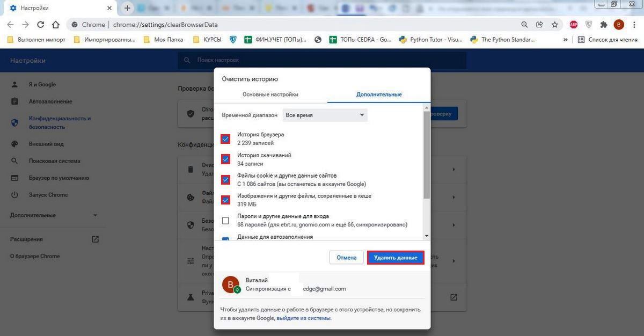Viewport: 644px width, 336px height.
Task: Open the 'Python Tutor' bookmark
Action: coord(430,39)
